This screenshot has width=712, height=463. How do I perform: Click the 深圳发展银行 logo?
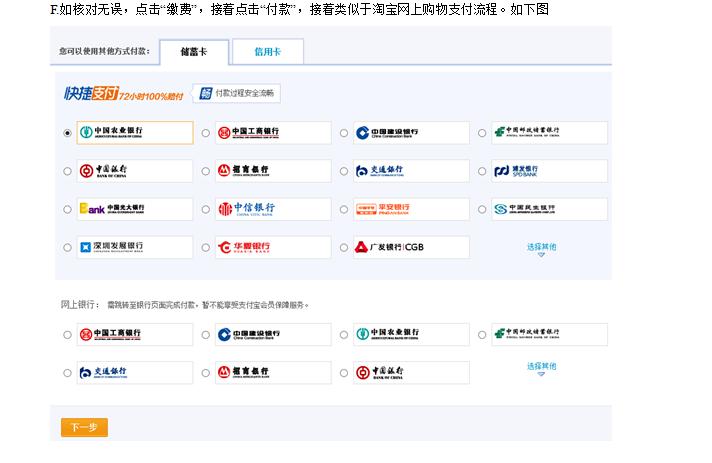pos(135,247)
